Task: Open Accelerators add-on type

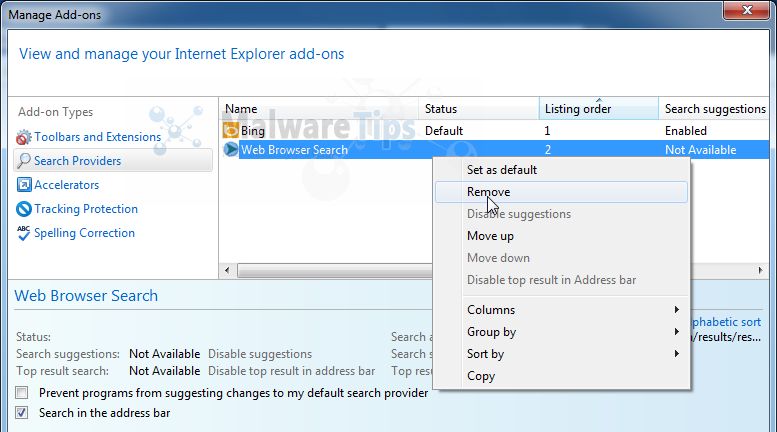Action: point(66,185)
